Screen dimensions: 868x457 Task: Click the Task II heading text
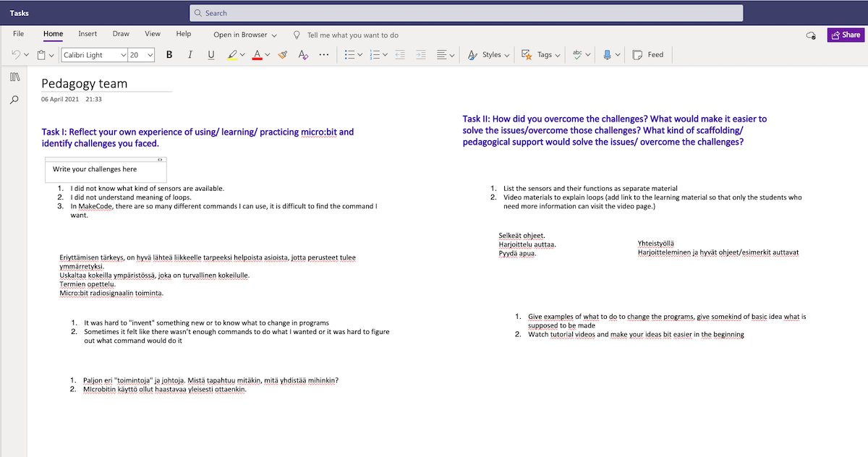[615, 130]
